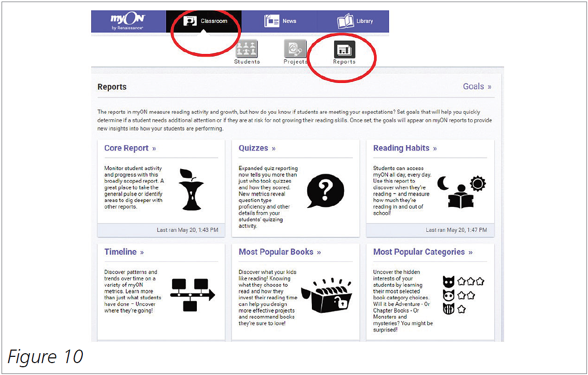Image resolution: width=588 pixels, height=375 pixels.
Task: Click the Most Popular Categories description text
Action: coord(403,301)
